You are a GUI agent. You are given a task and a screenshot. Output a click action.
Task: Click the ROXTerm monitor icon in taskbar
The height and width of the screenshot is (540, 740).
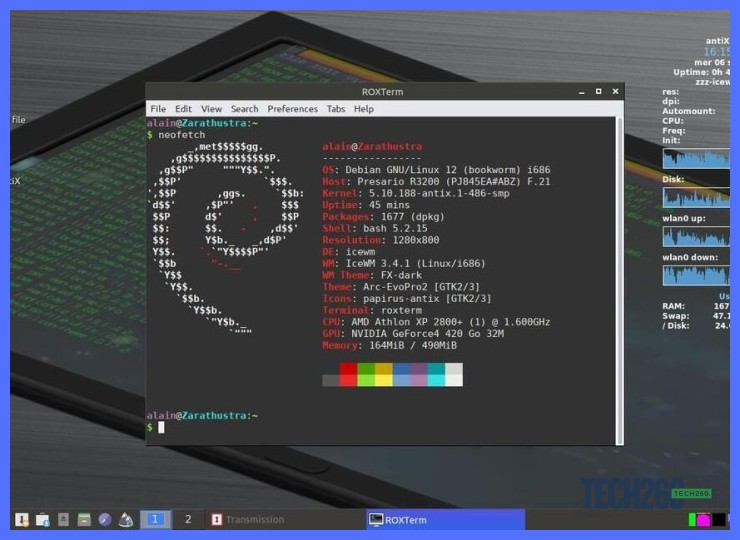click(x=376, y=520)
